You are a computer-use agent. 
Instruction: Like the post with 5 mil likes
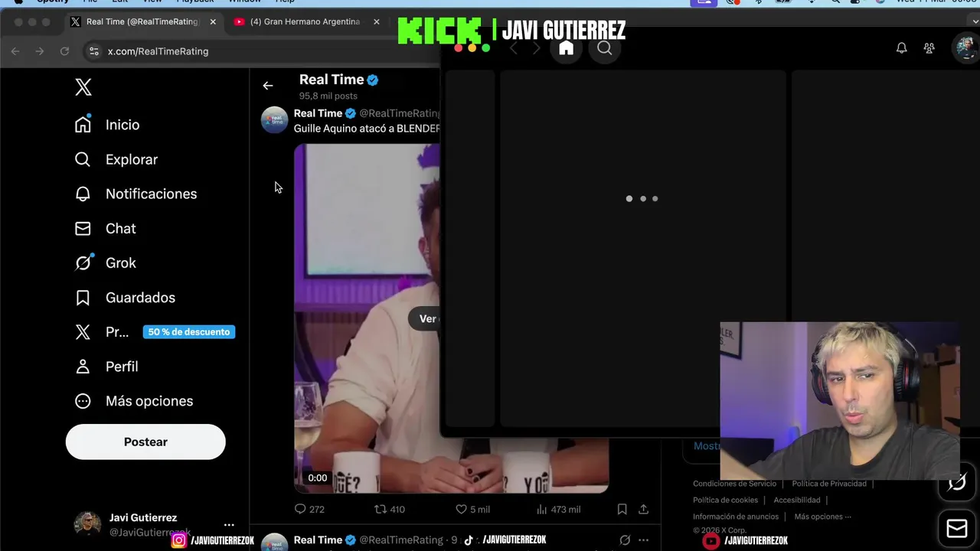click(472, 509)
